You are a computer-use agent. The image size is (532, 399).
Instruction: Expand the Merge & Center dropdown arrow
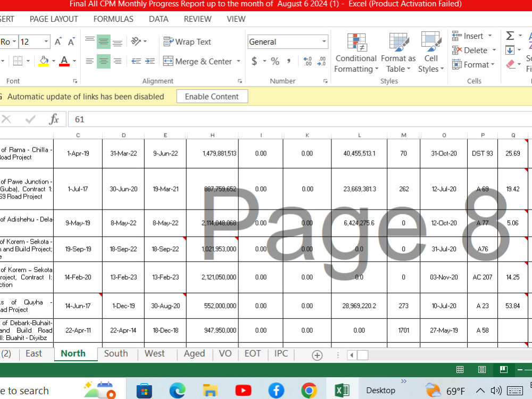[x=238, y=61]
